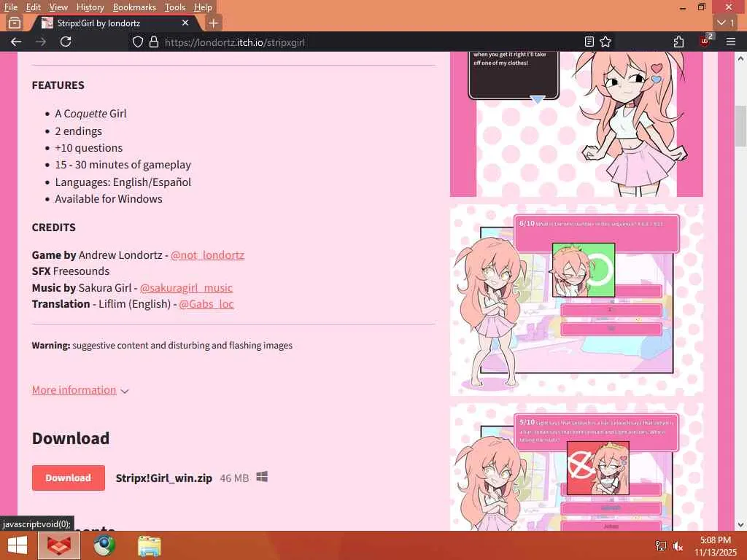Open File Explorer from the taskbar

tap(150, 545)
